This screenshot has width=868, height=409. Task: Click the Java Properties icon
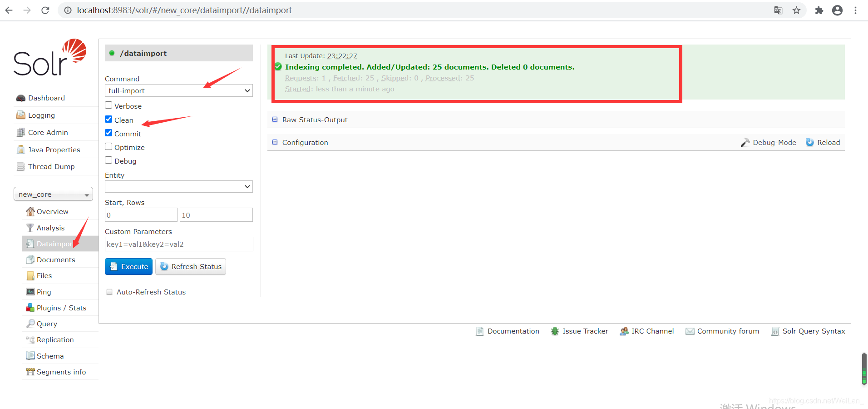click(x=21, y=150)
